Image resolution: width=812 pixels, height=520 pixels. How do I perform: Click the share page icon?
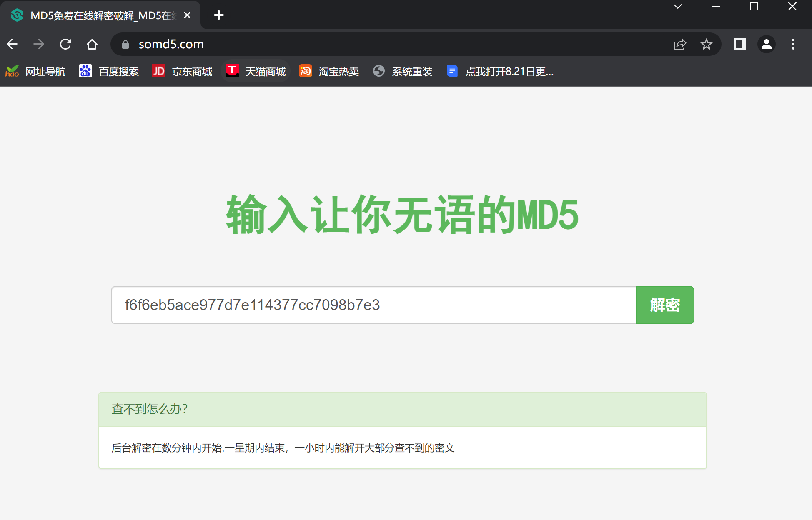[x=680, y=44]
